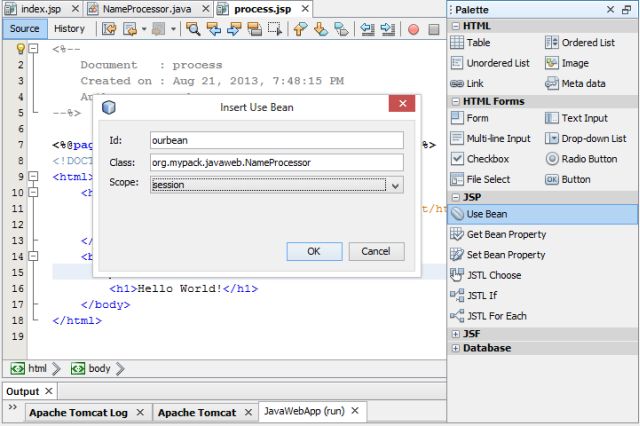
Task: Open the index.jsp editor tab
Action: click(x=41, y=9)
